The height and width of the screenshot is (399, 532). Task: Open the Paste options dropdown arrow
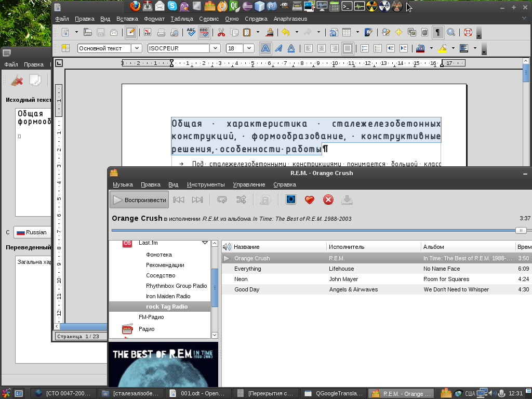258,32
